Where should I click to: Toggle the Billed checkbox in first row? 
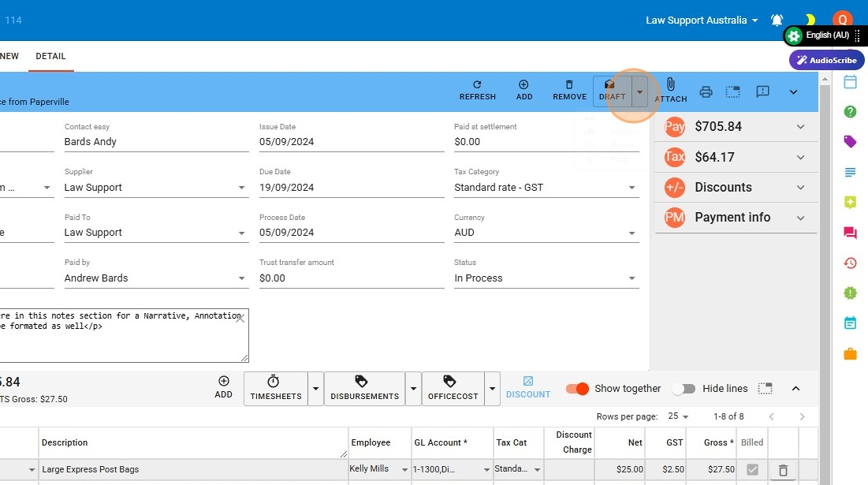tap(752, 470)
